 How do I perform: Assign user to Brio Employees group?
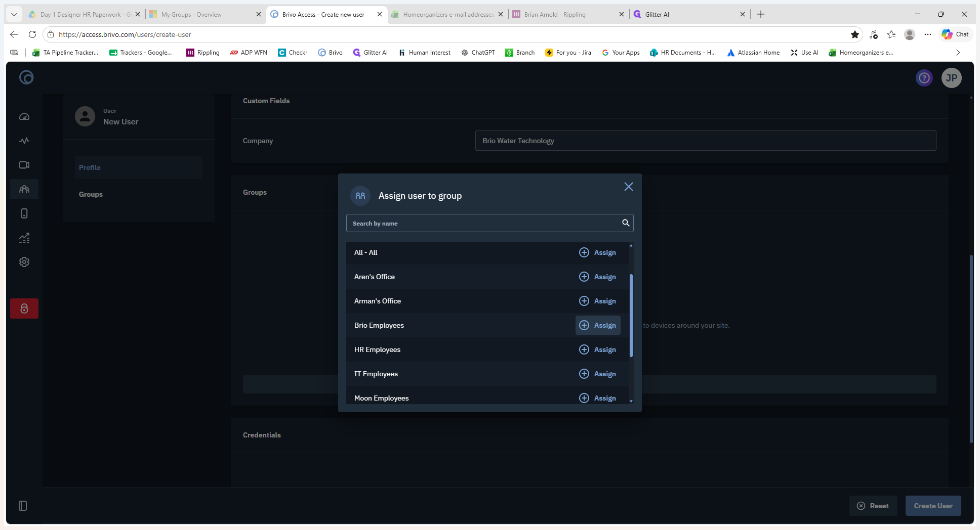coord(598,325)
